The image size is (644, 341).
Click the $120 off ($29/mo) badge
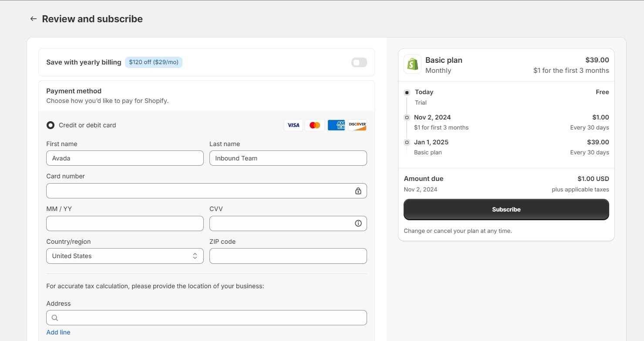[154, 62]
